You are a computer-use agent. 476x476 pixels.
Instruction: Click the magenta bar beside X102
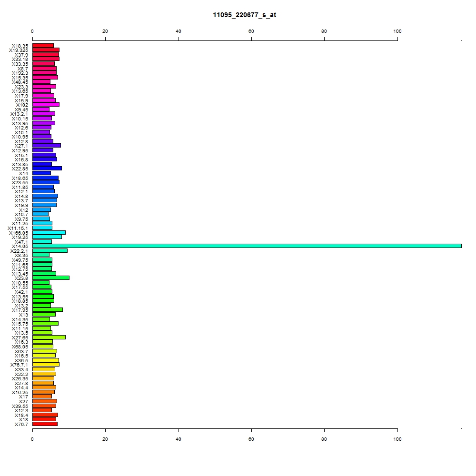[x=46, y=104]
